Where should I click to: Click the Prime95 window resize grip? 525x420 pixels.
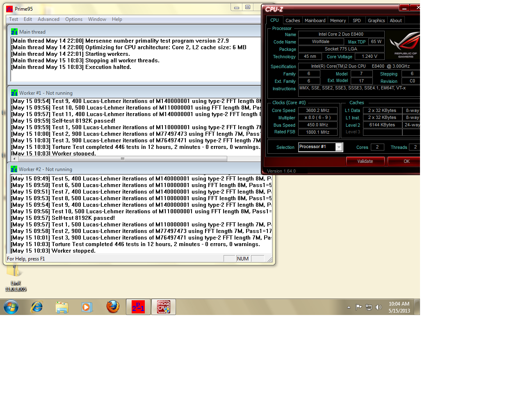click(269, 259)
